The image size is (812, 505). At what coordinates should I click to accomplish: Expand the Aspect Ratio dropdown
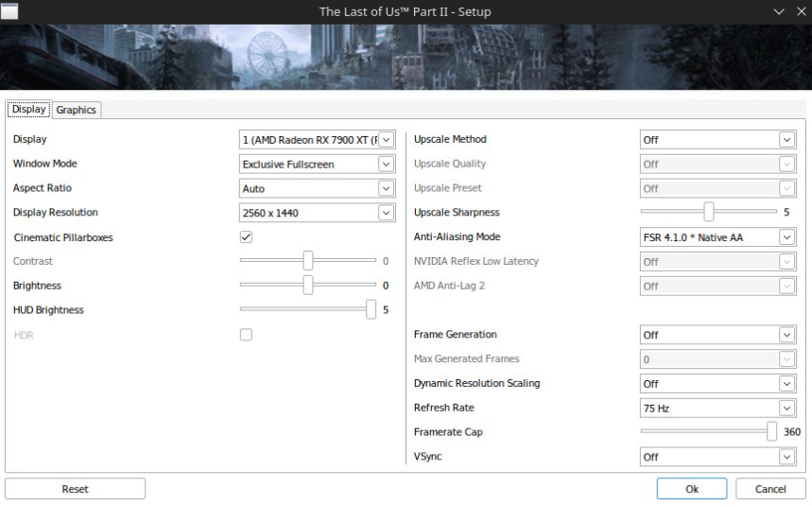click(318, 188)
